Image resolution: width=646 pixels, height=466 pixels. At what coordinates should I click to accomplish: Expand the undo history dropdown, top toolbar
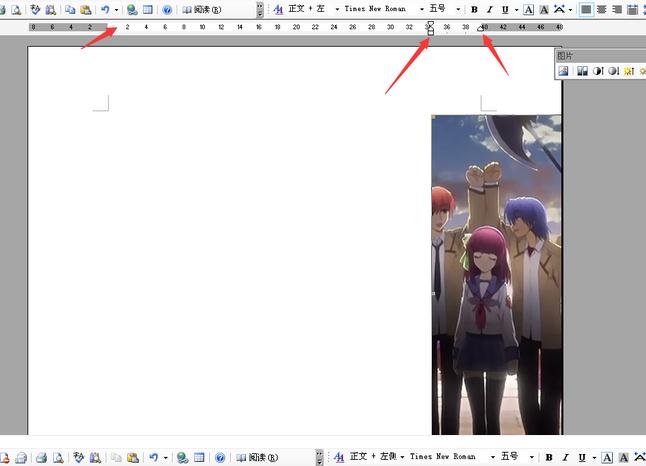[116, 10]
